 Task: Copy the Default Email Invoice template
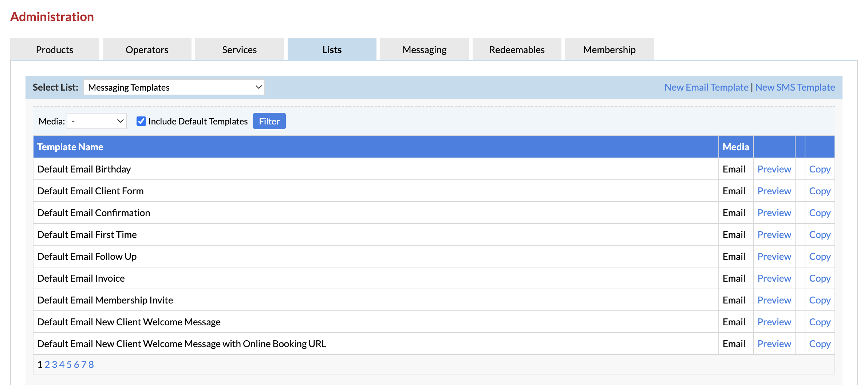pos(820,278)
